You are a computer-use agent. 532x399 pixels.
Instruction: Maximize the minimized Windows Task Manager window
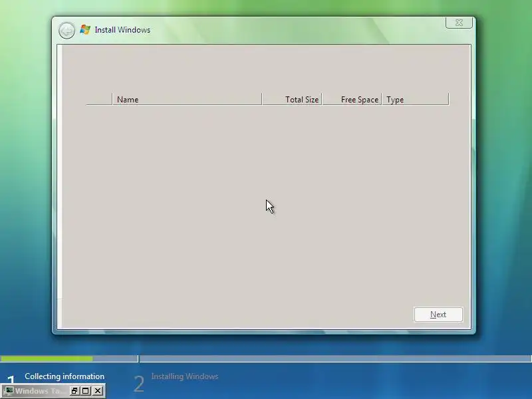(86, 391)
